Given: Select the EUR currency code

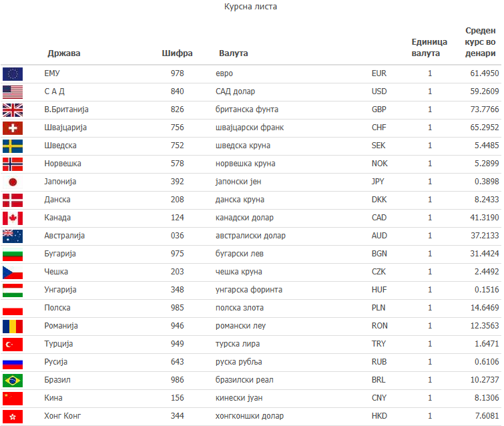Looking at the screenshot, I should pos(379,73).
